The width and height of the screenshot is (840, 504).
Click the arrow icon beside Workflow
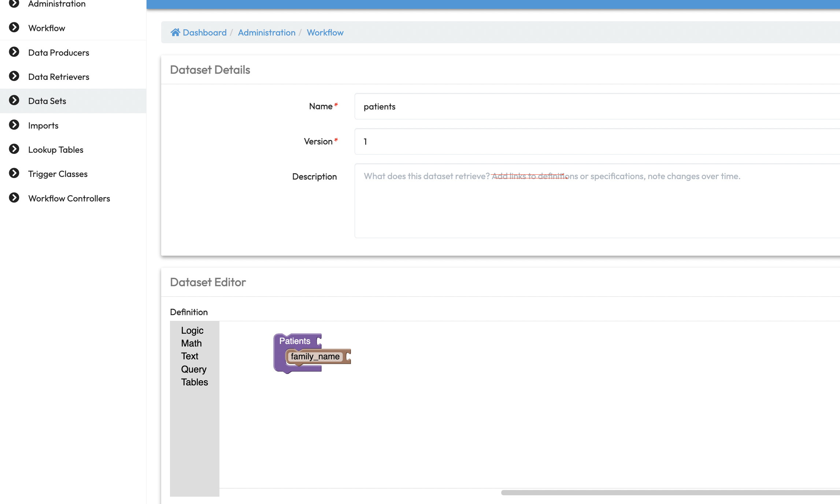(14, 27)
